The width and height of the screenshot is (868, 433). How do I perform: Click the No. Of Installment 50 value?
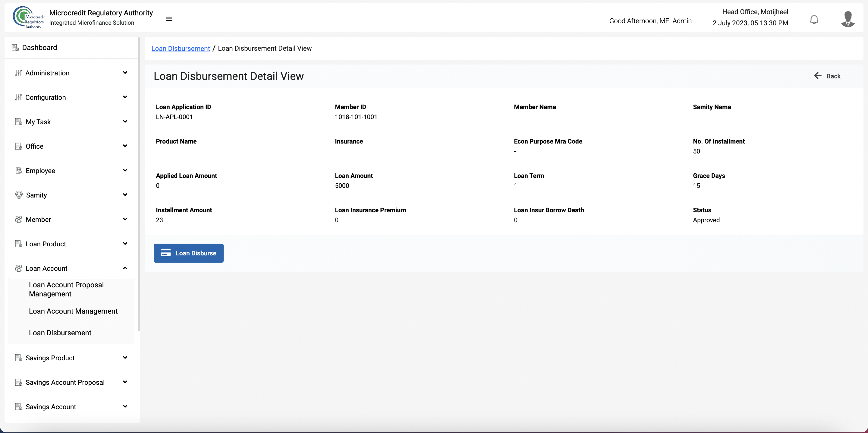(x=696, y=151)
